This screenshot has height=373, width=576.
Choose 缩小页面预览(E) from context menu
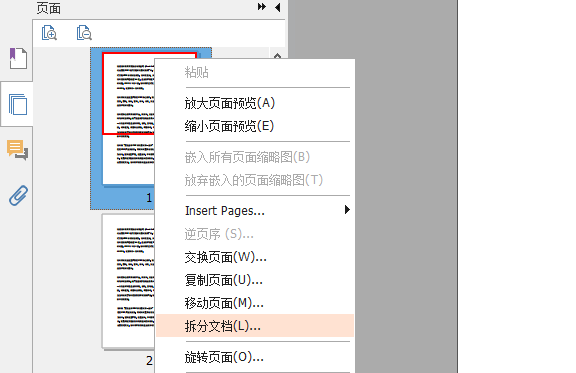tap(255, 126)
